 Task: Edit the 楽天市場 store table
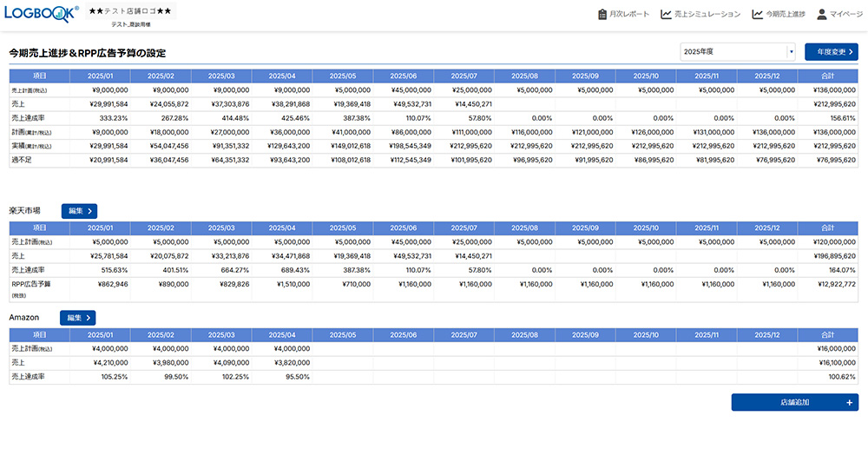79,210
